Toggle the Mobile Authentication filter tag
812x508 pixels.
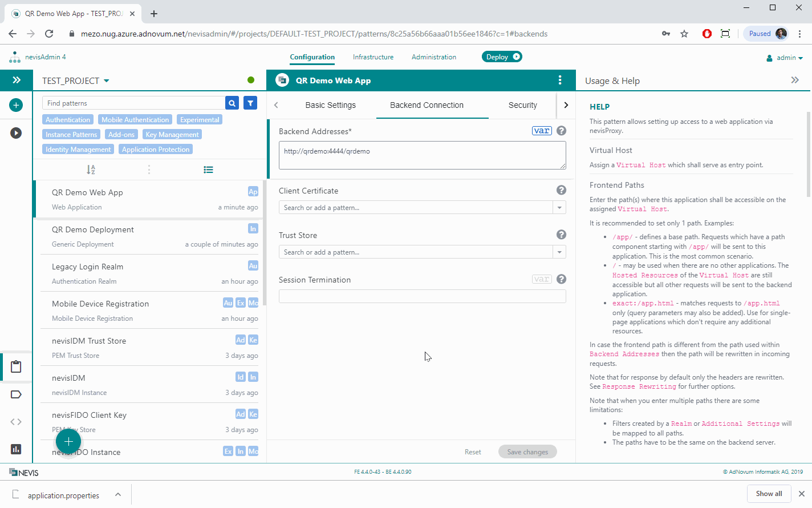135,120
